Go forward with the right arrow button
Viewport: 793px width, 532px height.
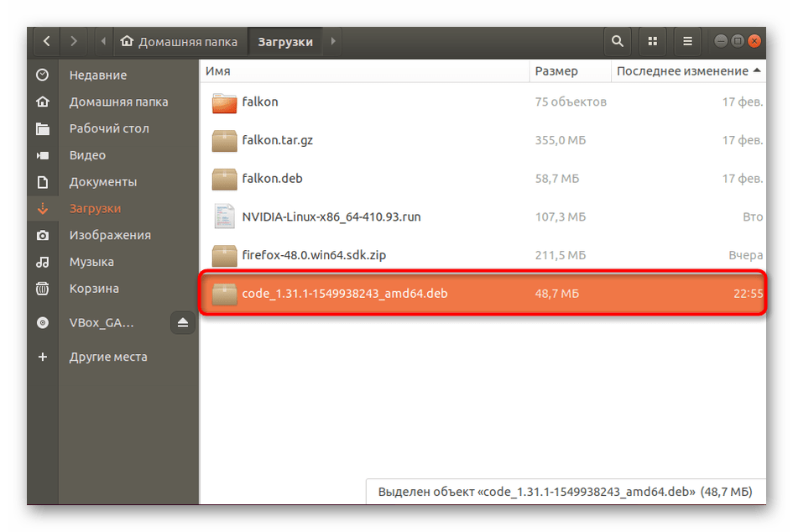pyautogui.click(x=74, y=41)
